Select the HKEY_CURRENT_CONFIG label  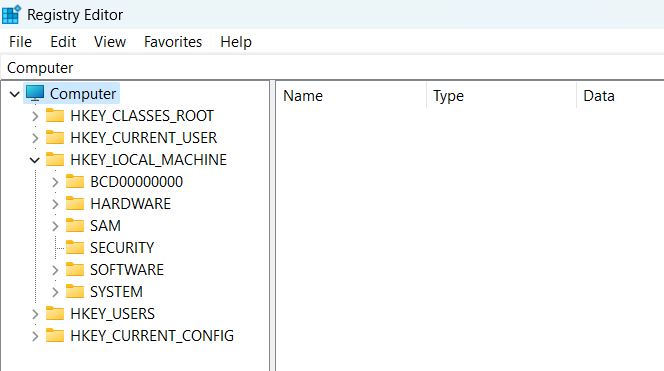(x=152, y=336)
